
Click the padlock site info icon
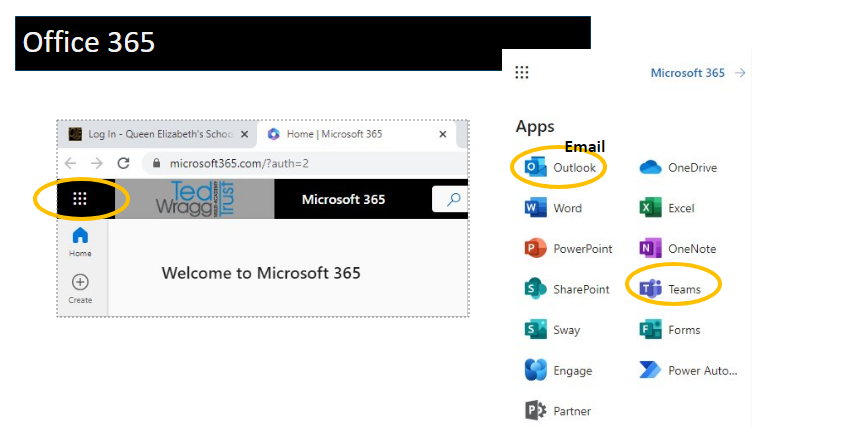(156, 163)
